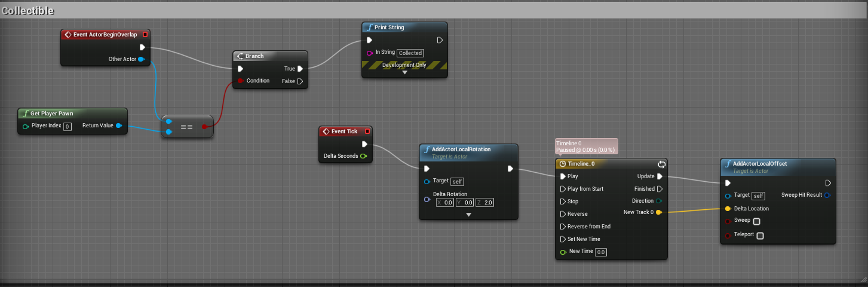
Task: Expand the Print String node options
Action: click(x=404, y=72)
